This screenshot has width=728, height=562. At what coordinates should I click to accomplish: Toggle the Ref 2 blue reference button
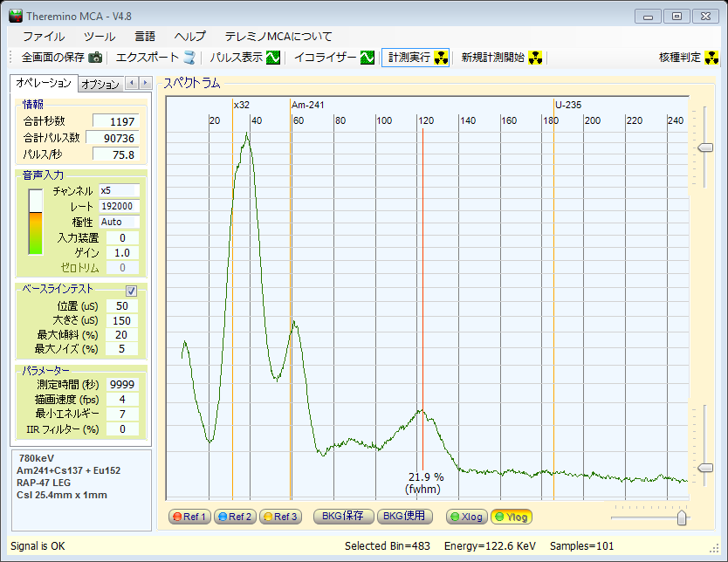click(235, 517)
